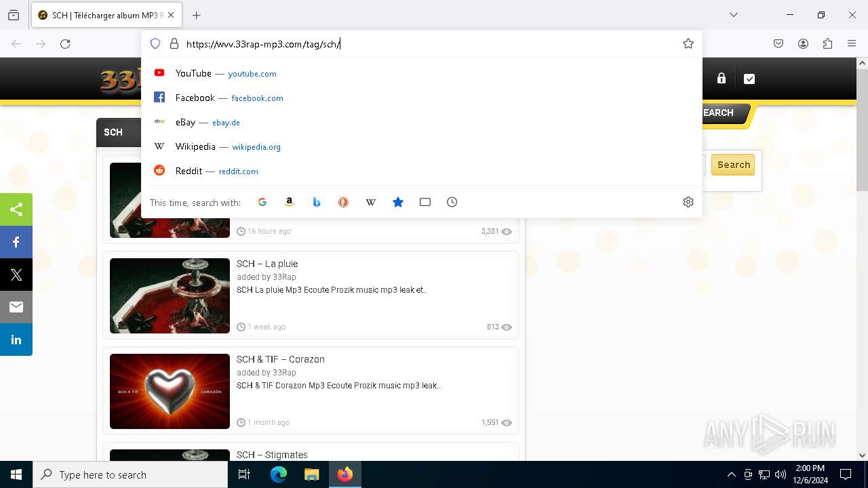Search with Wikipedia this time
This screenshot has height=488, width=868.
[371, 202]
